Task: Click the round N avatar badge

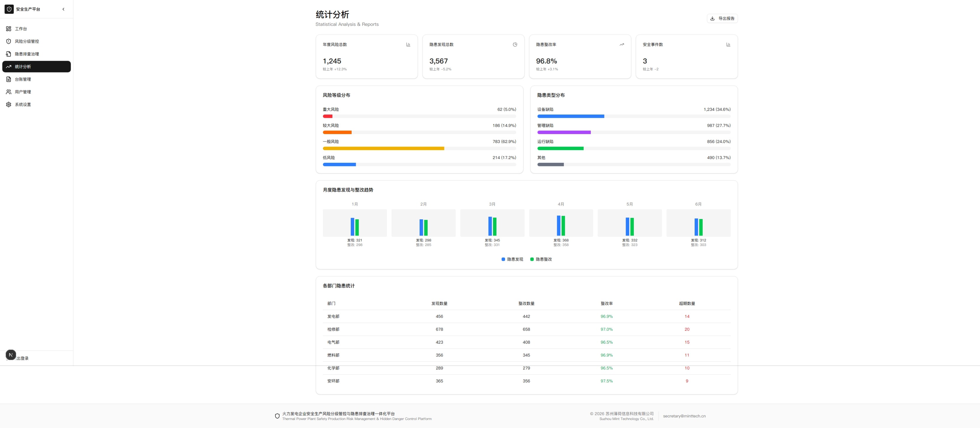Action: 11,355
